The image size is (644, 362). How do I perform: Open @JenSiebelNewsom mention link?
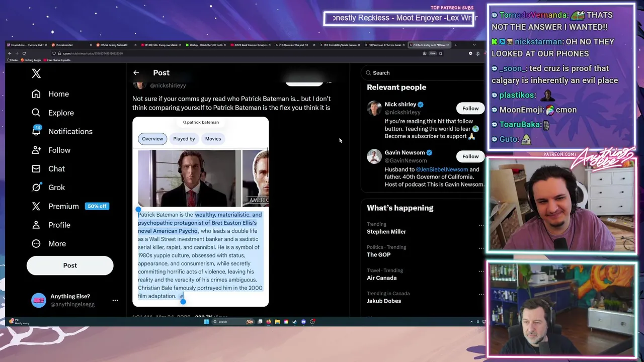click(442, 169)
